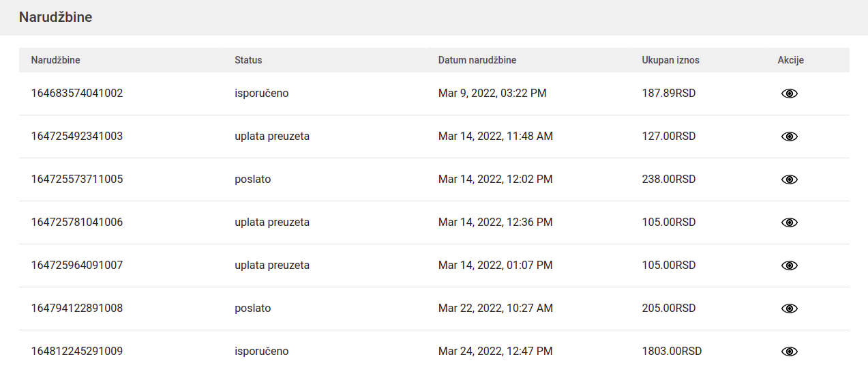The height and width of the screenshot is (372, 868).
Task: Select the Datum narudžbine column header
Action: coord(477,60)
